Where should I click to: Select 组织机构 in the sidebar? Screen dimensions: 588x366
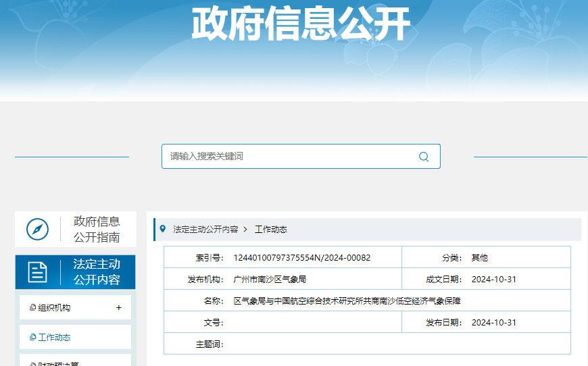click(54, 308)
